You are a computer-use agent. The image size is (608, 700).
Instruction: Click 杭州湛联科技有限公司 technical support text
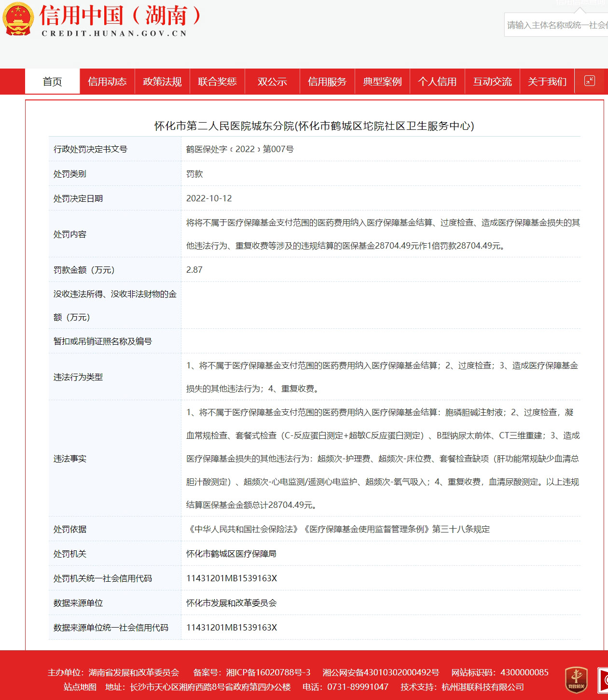(x=483, y=687)
